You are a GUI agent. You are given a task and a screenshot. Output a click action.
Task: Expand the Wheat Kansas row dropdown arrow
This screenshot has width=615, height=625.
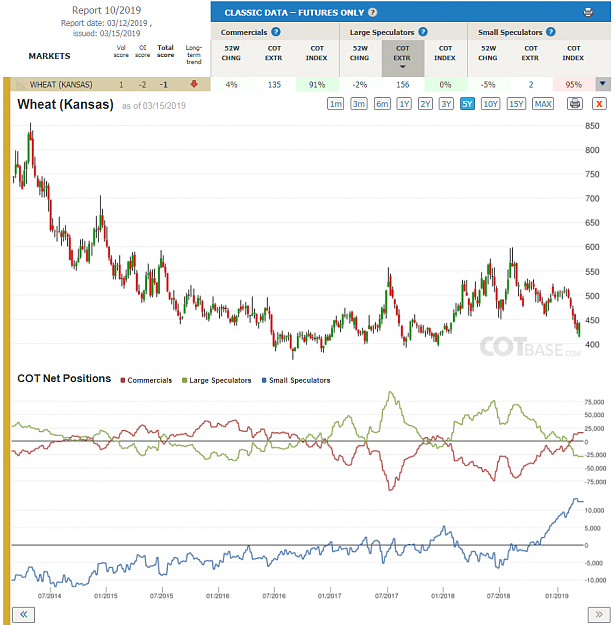coord(603,84)
